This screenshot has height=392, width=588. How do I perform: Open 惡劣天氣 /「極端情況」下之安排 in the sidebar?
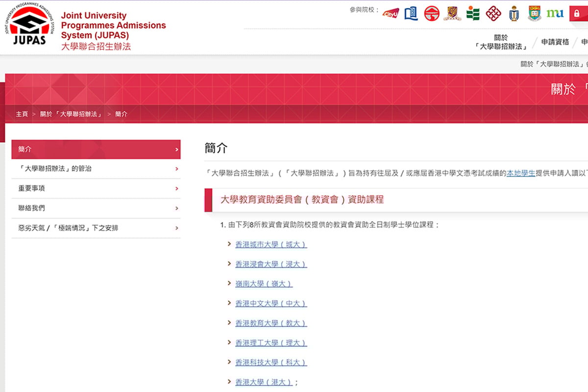pyautogui.click(x=96, y=228)
